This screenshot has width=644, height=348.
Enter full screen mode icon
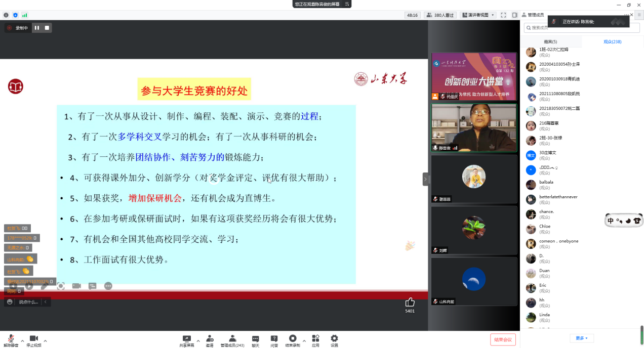pyautogui.click(x=503, y=15)
